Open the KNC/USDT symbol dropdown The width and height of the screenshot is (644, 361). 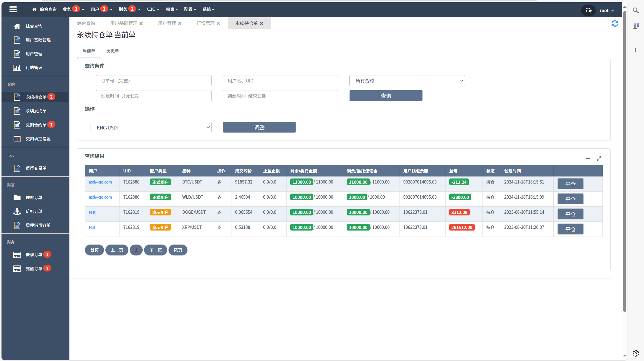click(151, 127)
